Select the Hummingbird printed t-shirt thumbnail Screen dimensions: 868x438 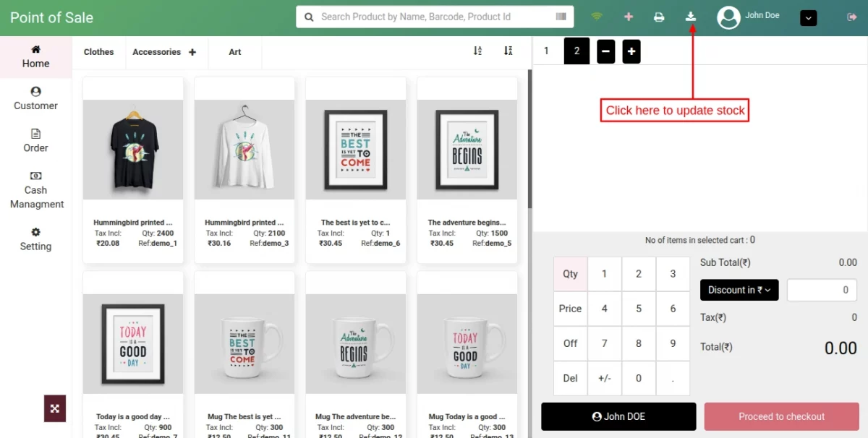(x=132, y=149)
